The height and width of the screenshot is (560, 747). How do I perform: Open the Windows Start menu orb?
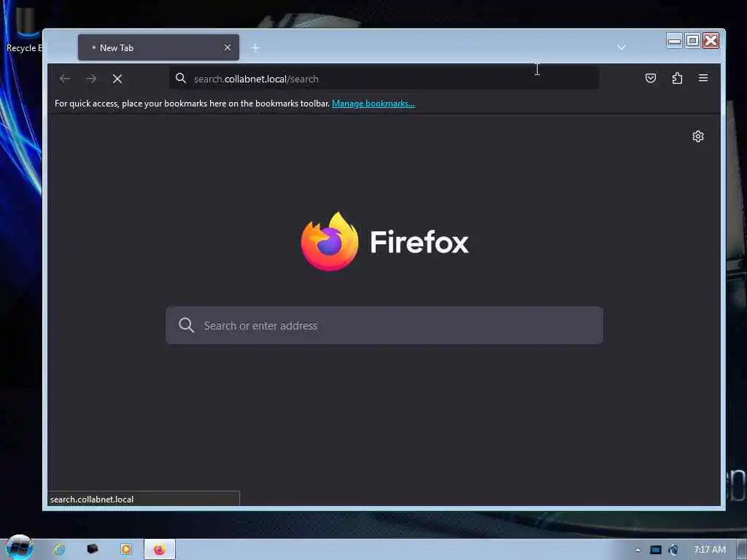19,548
